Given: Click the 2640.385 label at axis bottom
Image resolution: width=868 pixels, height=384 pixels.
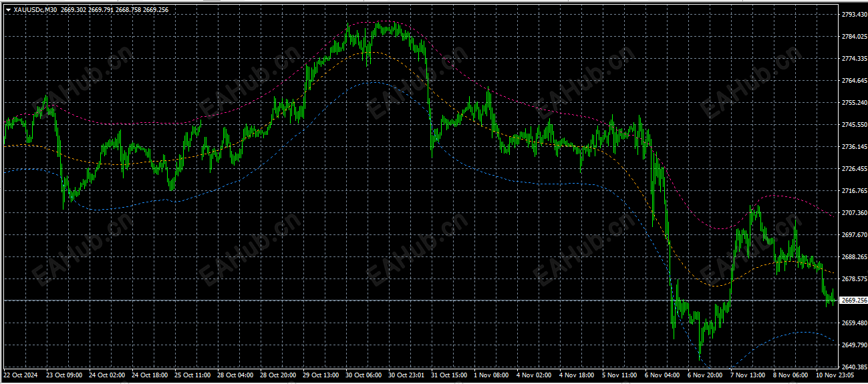Looking at the screenshot, I should tap(853, 367).
